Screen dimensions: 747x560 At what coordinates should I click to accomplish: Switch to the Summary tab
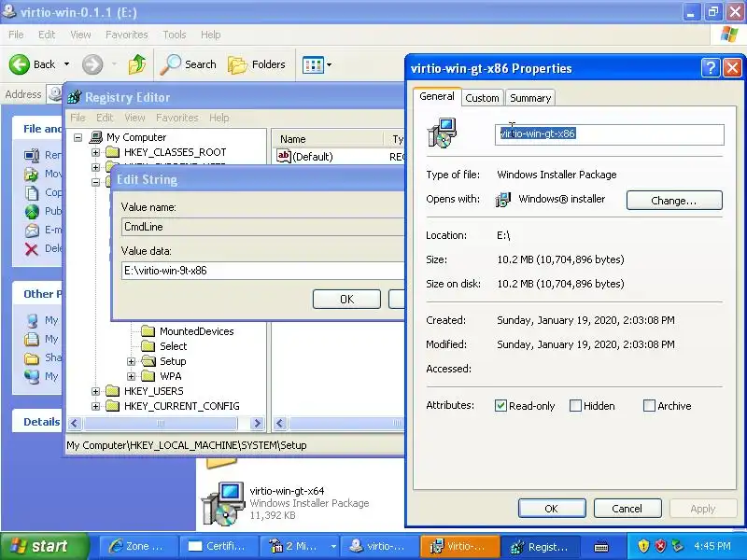pos(530,98)
